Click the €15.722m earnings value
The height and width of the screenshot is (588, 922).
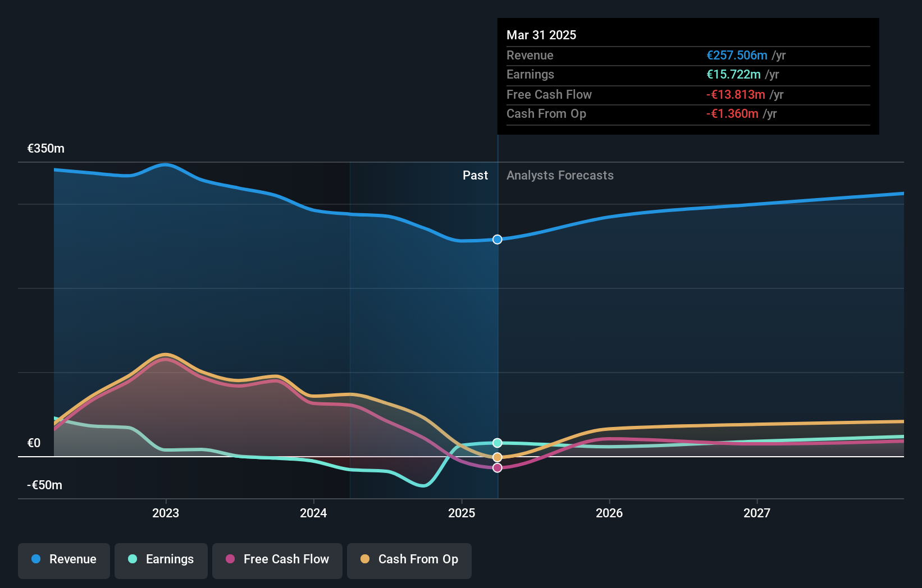(x=733, y=75)
